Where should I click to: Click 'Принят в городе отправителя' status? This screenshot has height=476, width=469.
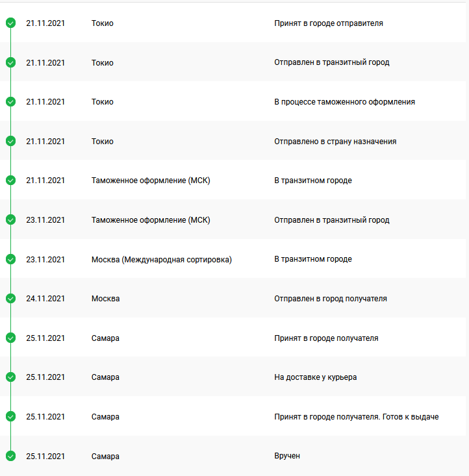point(328,23)
